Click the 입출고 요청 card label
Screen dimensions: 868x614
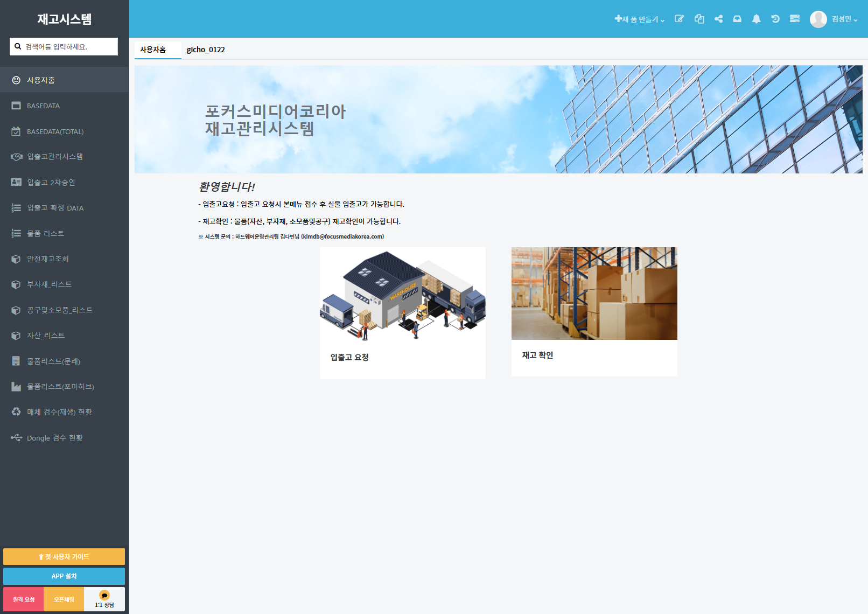pos(349,357)
